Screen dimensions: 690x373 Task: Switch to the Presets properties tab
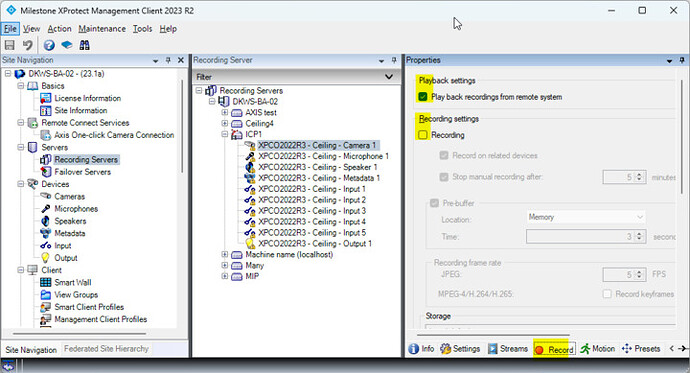pyautogui.click(x=641, y=349)
